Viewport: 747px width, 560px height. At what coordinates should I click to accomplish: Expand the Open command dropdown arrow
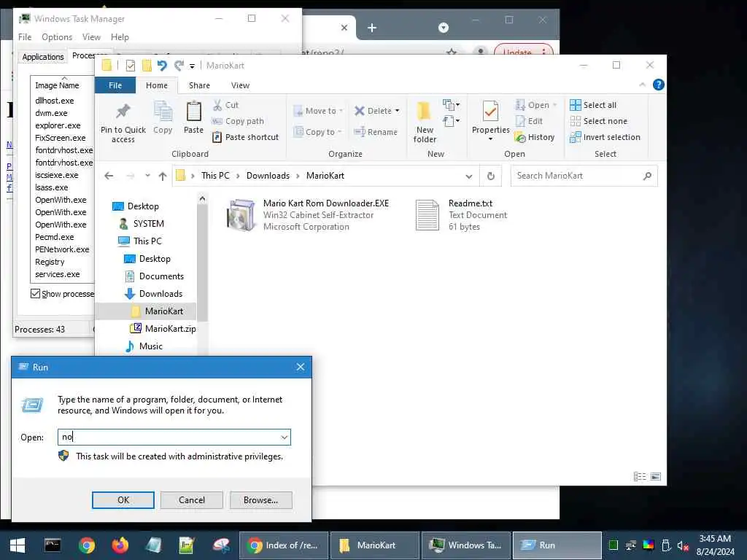coord(554,105)
